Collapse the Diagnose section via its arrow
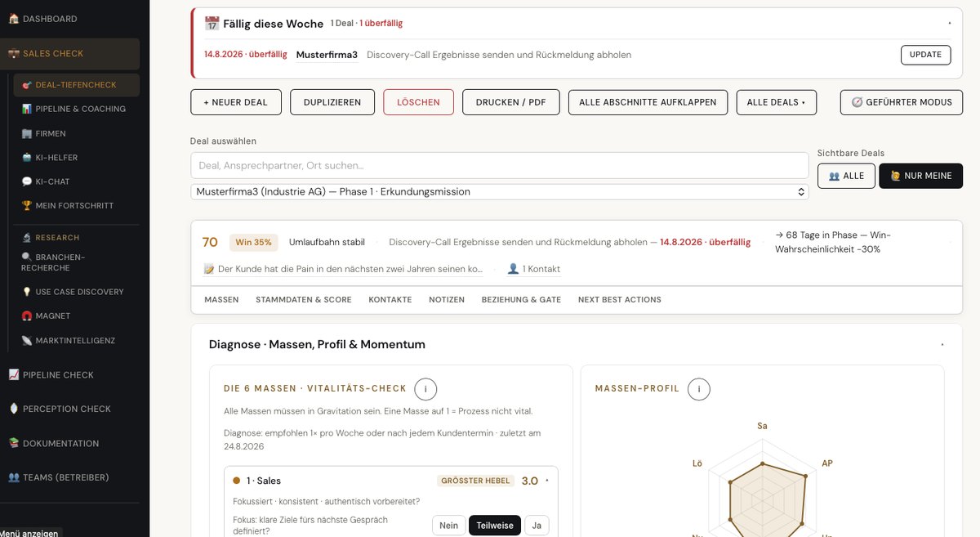Viewport: 980px width, 537px height. pyautogui.click(x=942, y=345)
